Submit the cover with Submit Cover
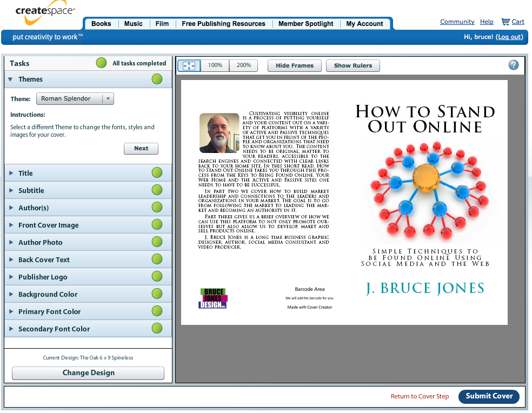The image size is (532, 413). tap(489, 396)
